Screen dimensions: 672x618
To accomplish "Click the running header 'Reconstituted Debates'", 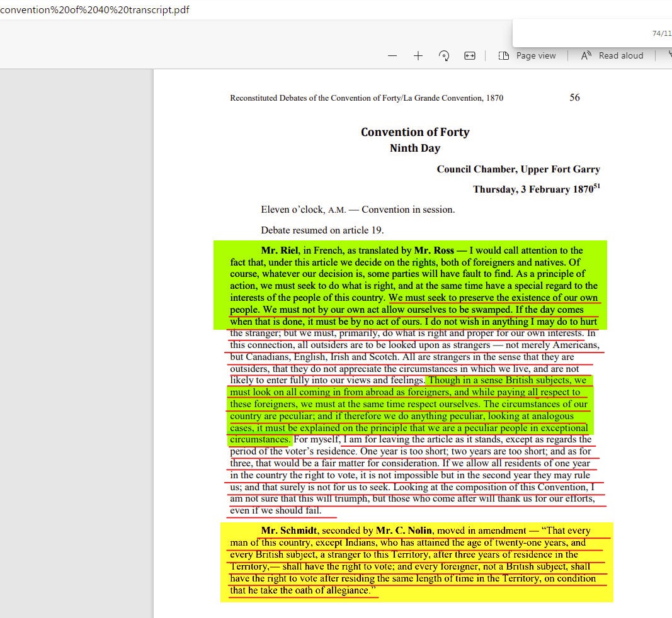I will [x=367, y=98].
